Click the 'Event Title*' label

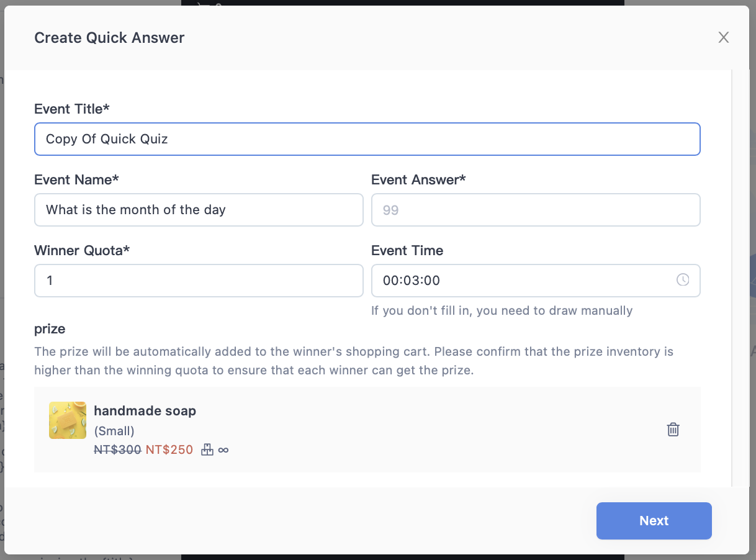[x=72, y=109]
